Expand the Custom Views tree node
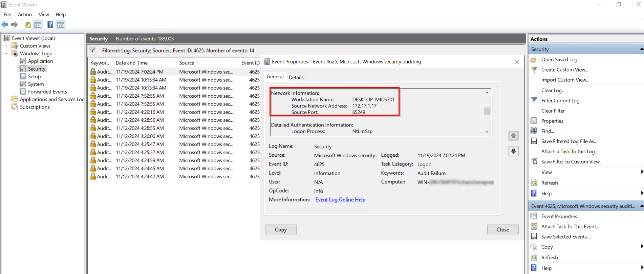The height and width of the screenshot is (274, 644). click(6, 46)
